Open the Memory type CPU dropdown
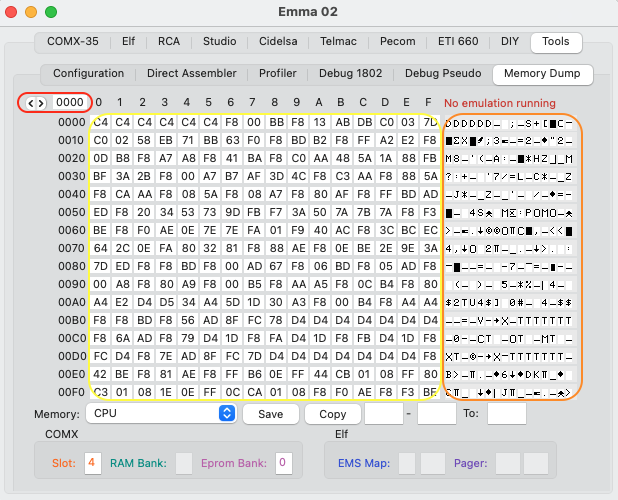This screenshot has height=500, width=618. click(161, 413)
